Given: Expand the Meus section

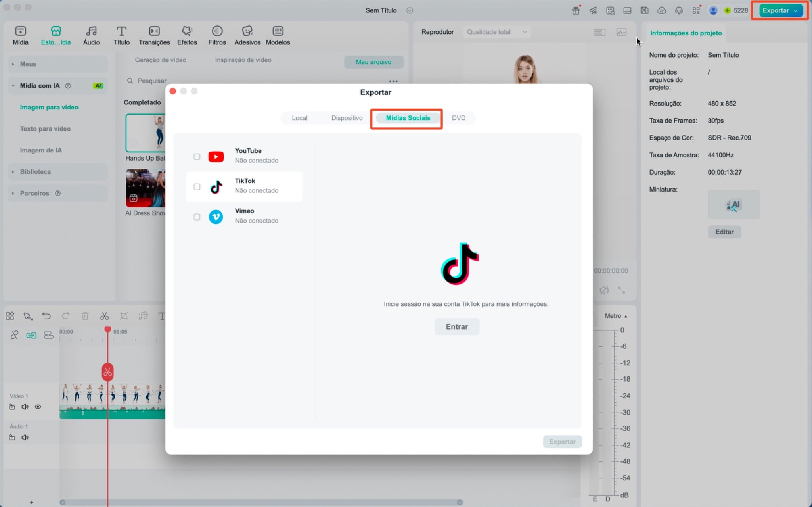Looking at the screenshot, I should coord(57,64).
